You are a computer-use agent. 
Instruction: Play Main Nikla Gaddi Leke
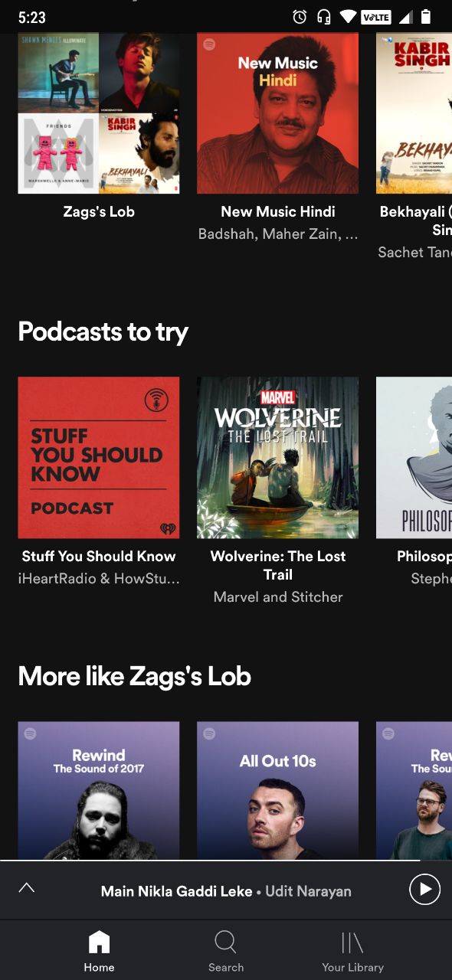point(425,890)
